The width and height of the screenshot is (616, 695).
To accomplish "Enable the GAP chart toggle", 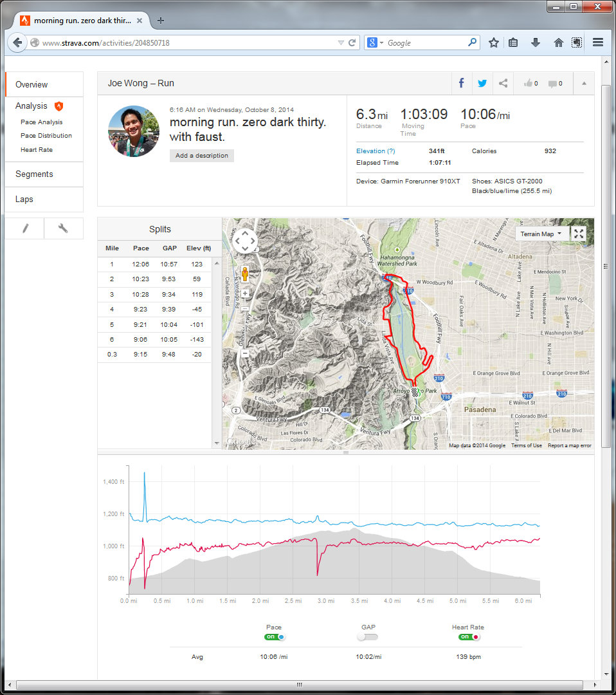I will (368, 637).
